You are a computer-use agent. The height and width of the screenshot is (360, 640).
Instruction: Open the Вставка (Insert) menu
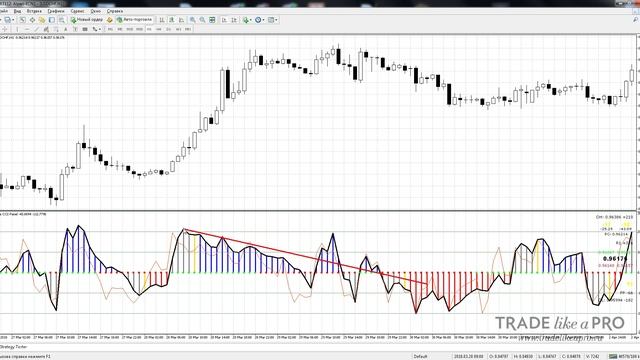(x=34, y=11)
